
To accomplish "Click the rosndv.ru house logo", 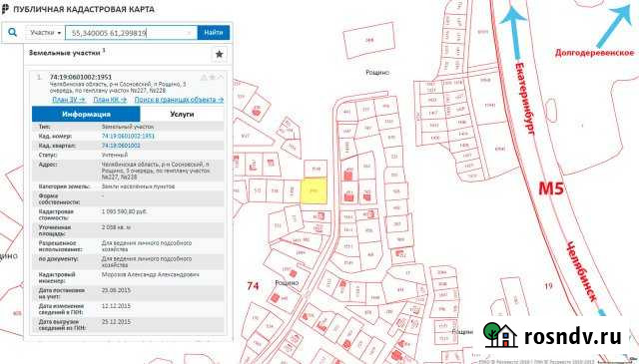I will point(499,335).
